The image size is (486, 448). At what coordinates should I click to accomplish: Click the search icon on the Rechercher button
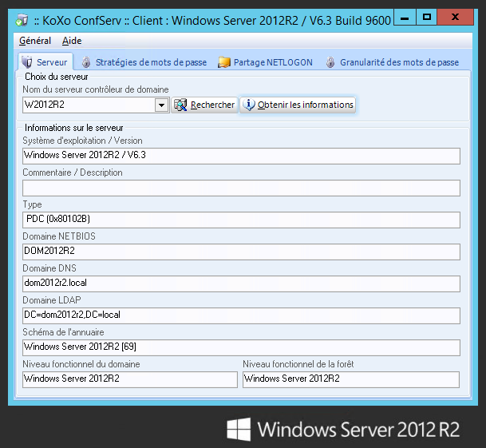pyautogui.click(x=180, y=105)
